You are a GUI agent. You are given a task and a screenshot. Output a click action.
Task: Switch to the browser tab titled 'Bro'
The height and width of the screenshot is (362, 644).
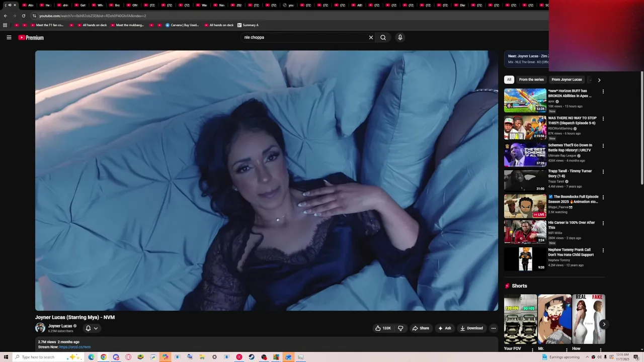pos(114,5)
